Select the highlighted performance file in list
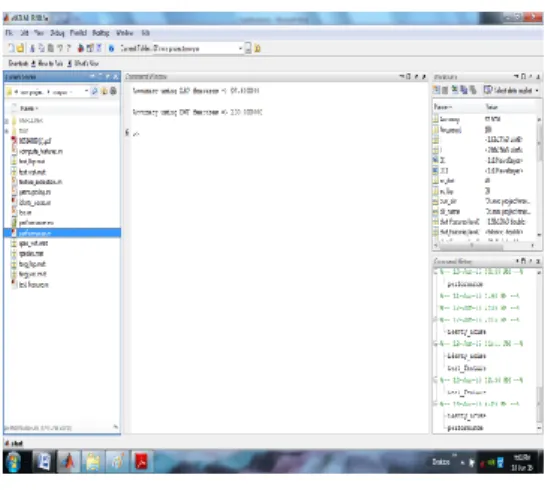This screenshot has width=545, height=490. pos(63,233)
